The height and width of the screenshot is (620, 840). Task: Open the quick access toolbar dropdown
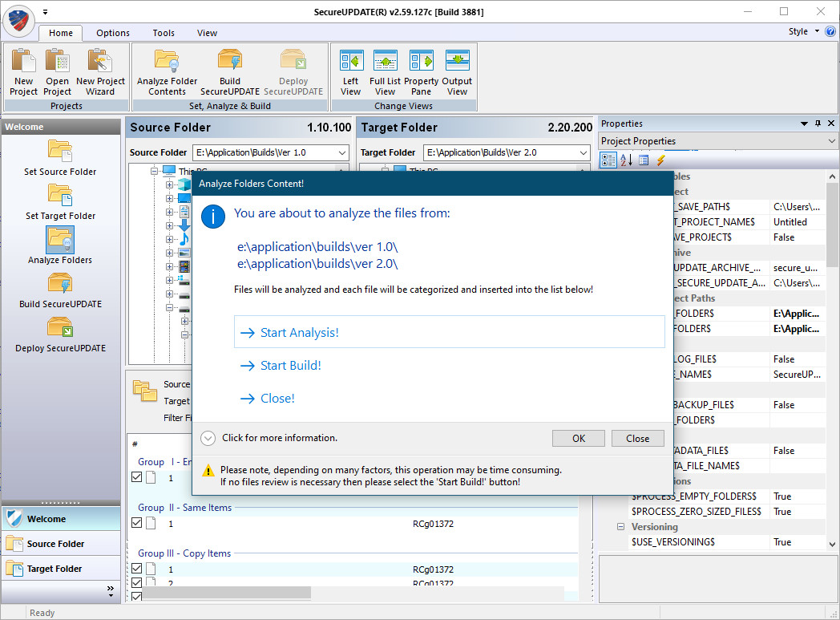[x=46, y=12]
